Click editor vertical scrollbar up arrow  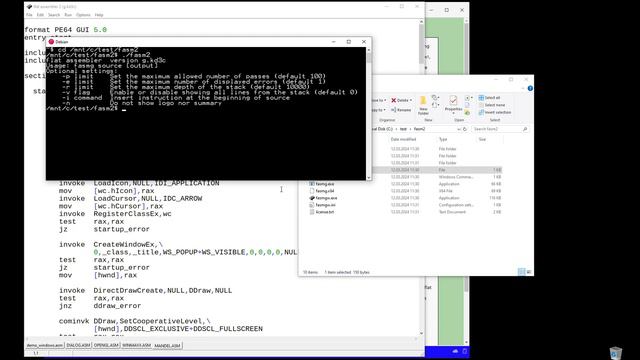(421, 22)
